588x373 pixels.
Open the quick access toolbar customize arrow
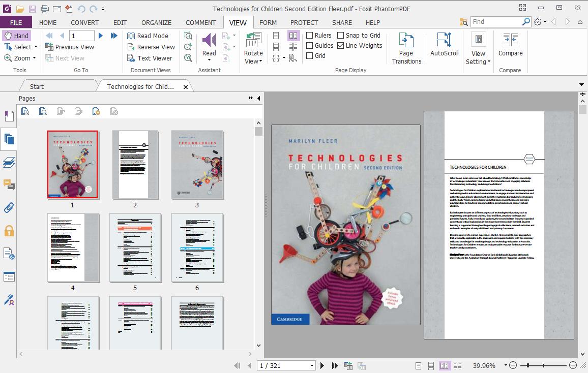pyautogui.click(x=103, y=9)
